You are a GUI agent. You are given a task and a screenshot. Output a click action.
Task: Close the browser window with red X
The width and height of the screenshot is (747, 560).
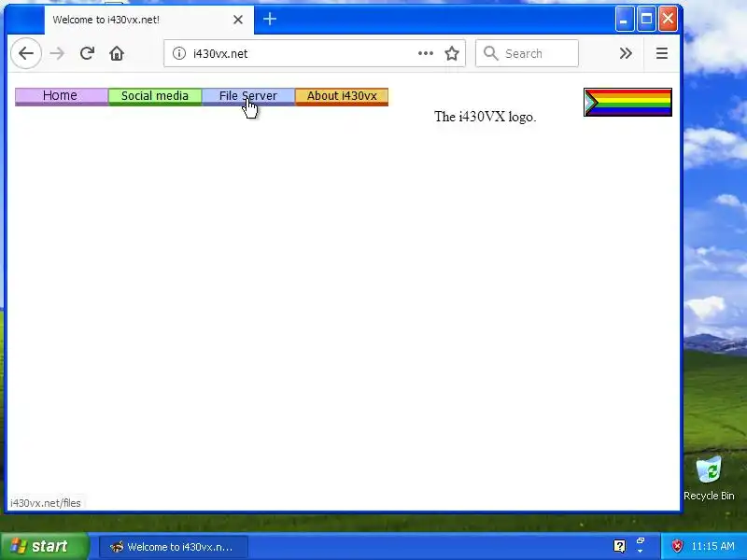click(668, 19)
